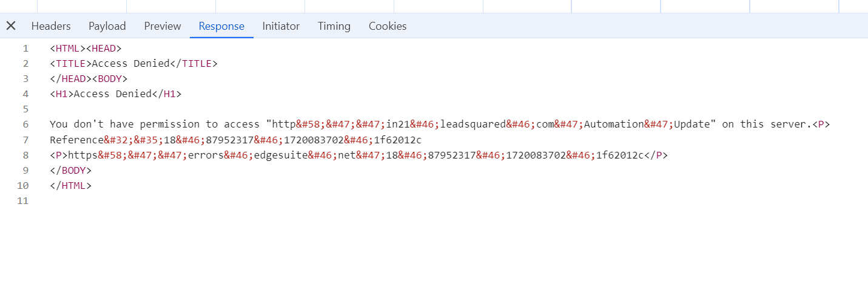This screenshot has width=868, height=300.
Task: Click the <HTML><HEAD> line of code
Action: tap(86, 48)
